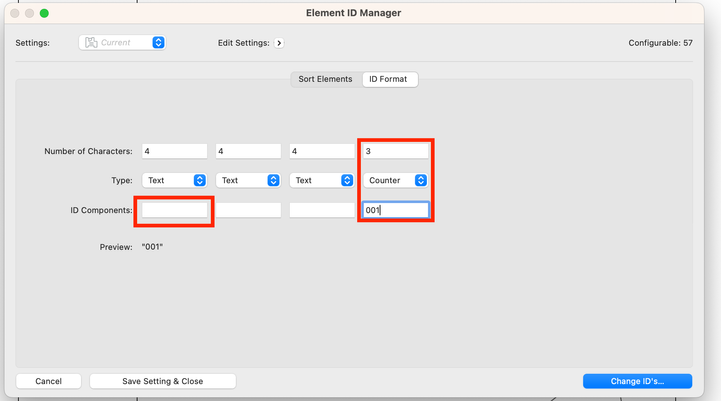Viewport: 721px width, 401px height.
Task: Open the third Type Text dropdown
Action: point(322,181)
